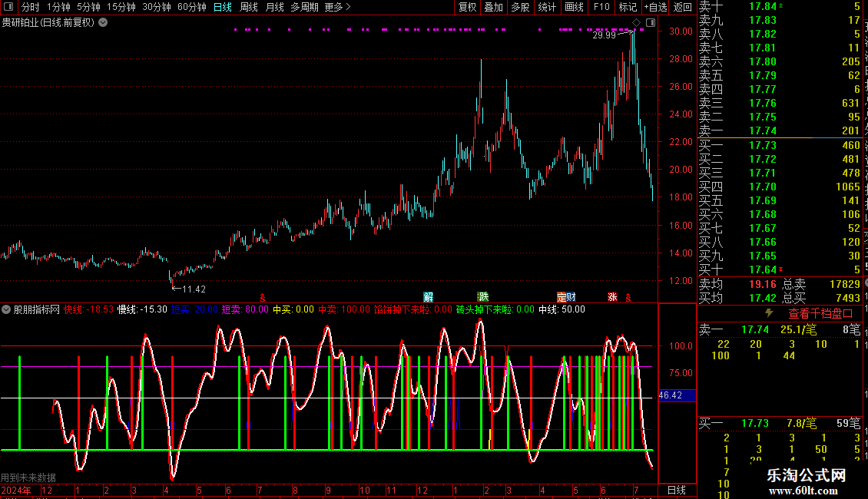Click the 砖头掉下来啦 indicator label
Viewport: 868px width, 499px height.
(x=495, y=309)
